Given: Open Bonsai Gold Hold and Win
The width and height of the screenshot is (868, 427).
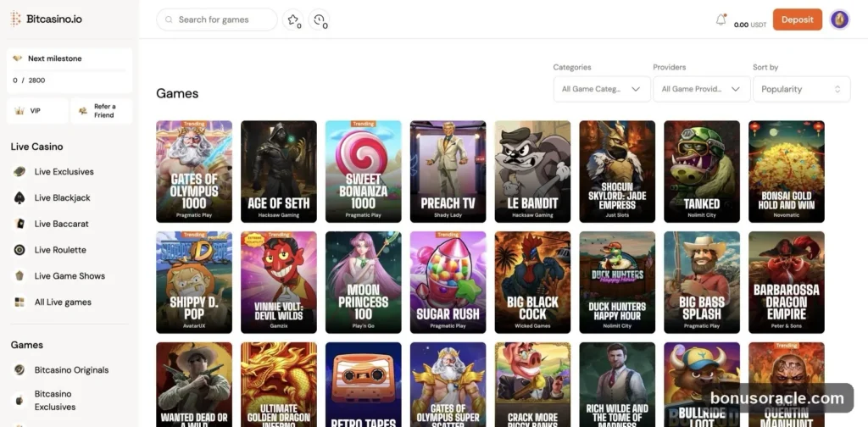Looking at the screenshot, I should pos(787,171).
